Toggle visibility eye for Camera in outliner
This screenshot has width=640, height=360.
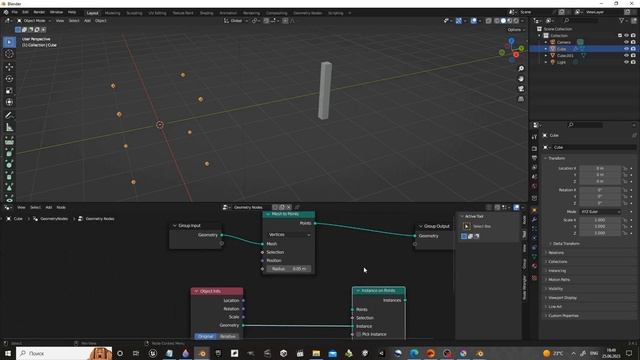626,42
